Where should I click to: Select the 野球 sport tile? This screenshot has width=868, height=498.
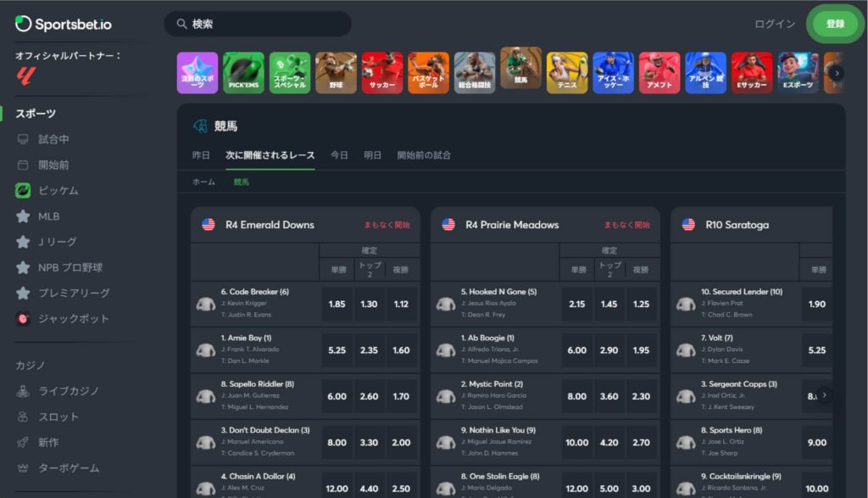coord(336,73)
